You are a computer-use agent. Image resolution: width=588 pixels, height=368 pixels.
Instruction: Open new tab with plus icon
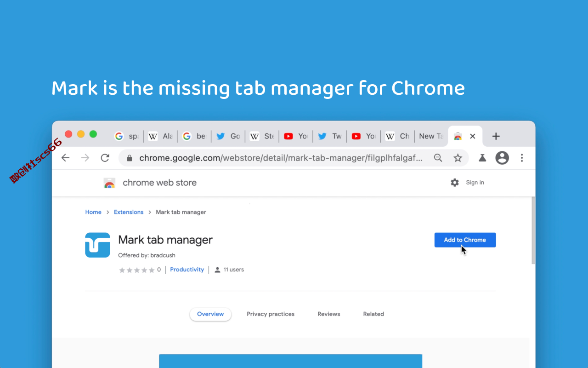[496, 136]
